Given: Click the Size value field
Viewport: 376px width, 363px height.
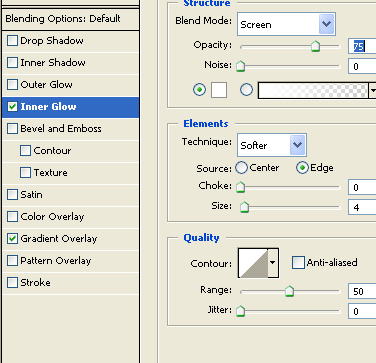Looking at the screenshot, I should click(362, 207).
